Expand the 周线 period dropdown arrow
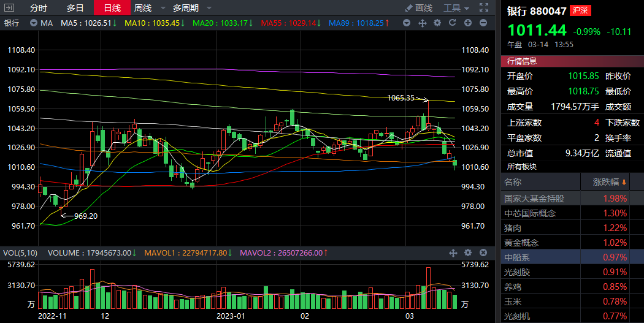The image size is (644, 323). click(162, 9)
